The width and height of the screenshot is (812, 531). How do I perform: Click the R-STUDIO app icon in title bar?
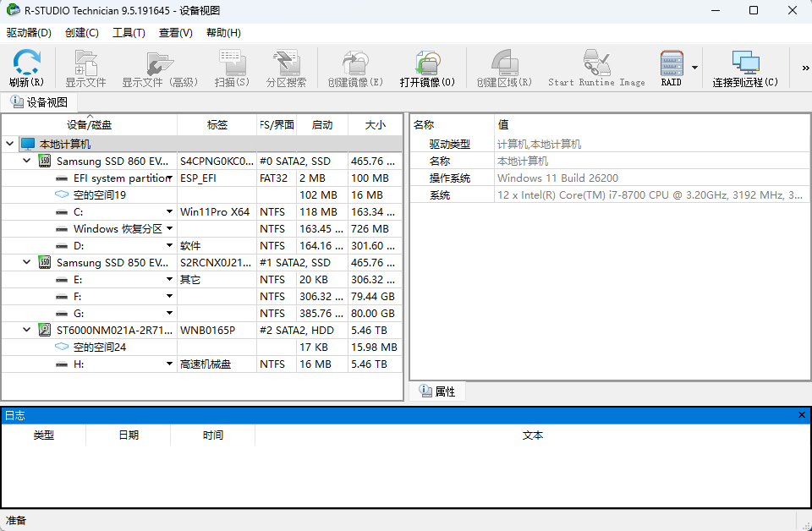(x=13, y=10)
